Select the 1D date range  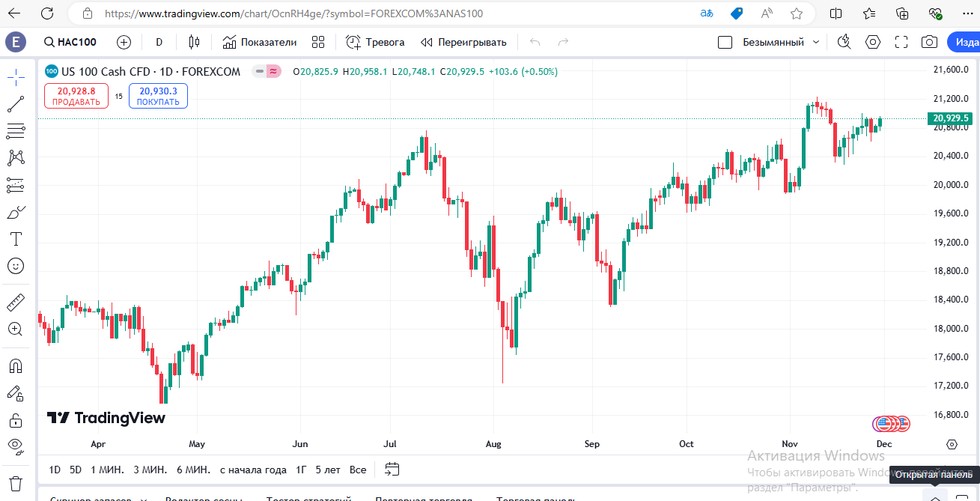click(x=55, y=470)
